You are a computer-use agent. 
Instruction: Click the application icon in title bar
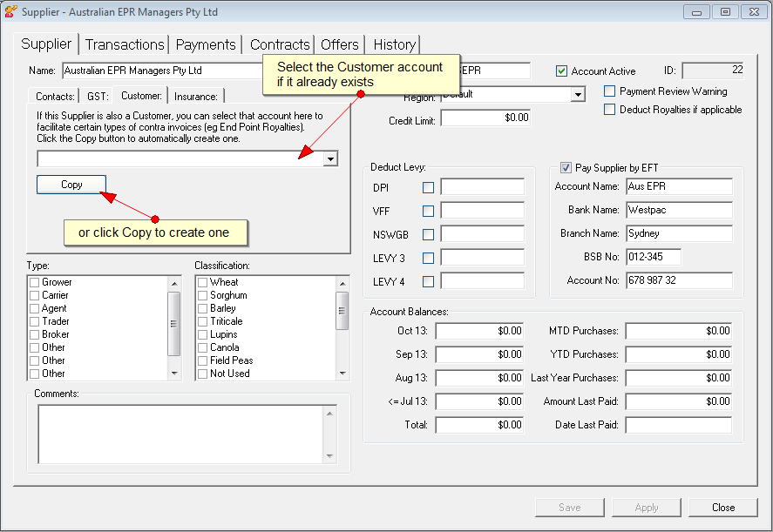10,12
